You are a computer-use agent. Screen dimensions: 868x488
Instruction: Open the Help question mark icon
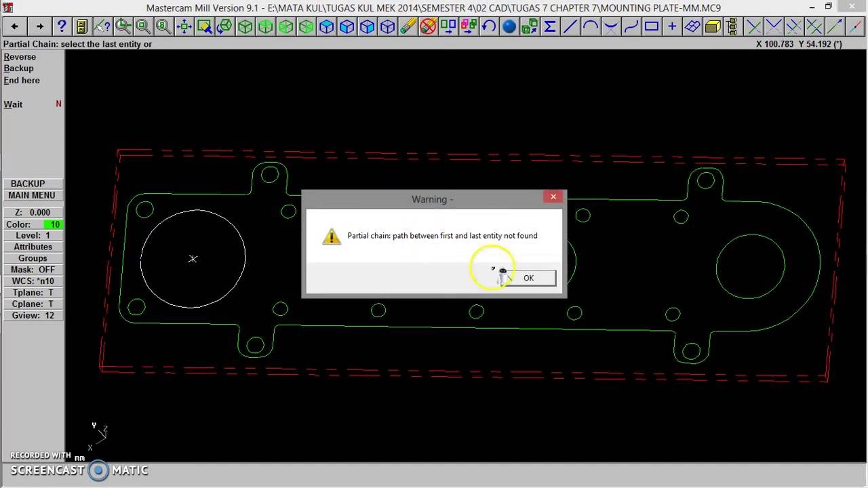tap(62, 26)
